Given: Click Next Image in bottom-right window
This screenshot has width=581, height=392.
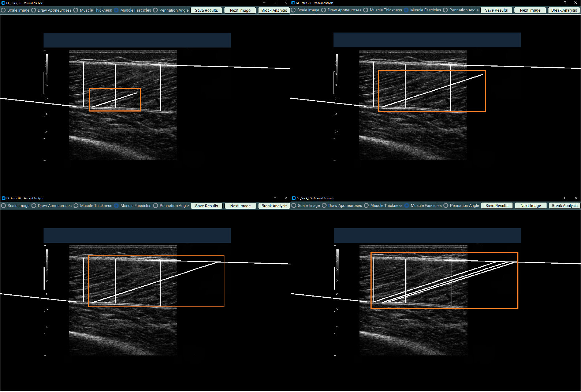Looking at the screenshot, I should click(x=530, y=206).
